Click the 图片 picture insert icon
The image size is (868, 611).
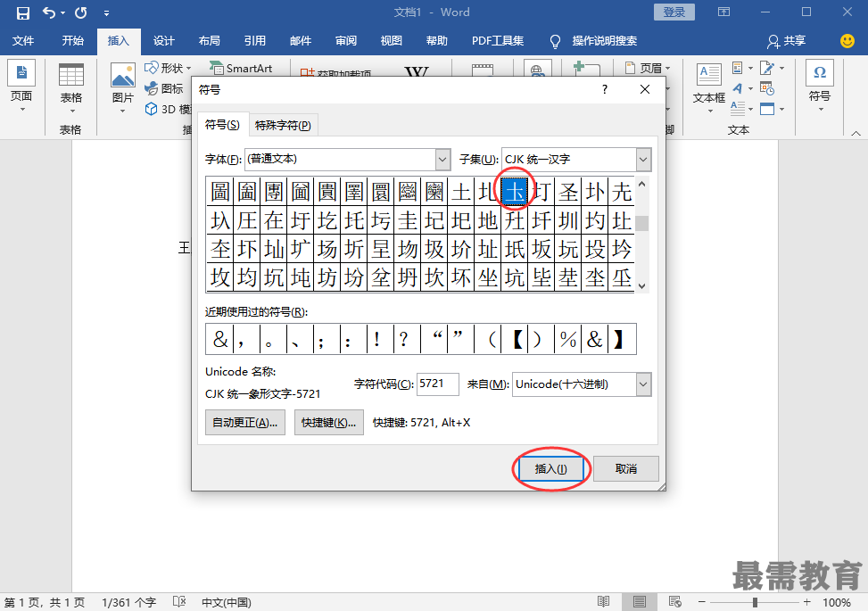[123, 75]
